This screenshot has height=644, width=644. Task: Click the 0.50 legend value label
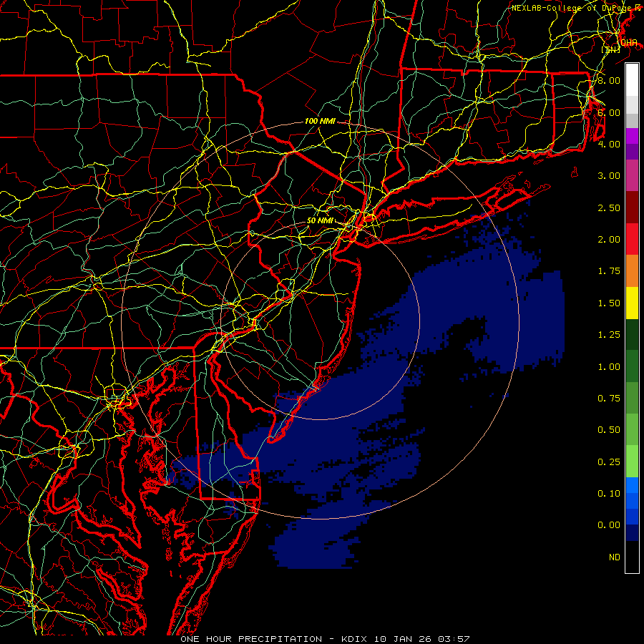tap(609, 430)
